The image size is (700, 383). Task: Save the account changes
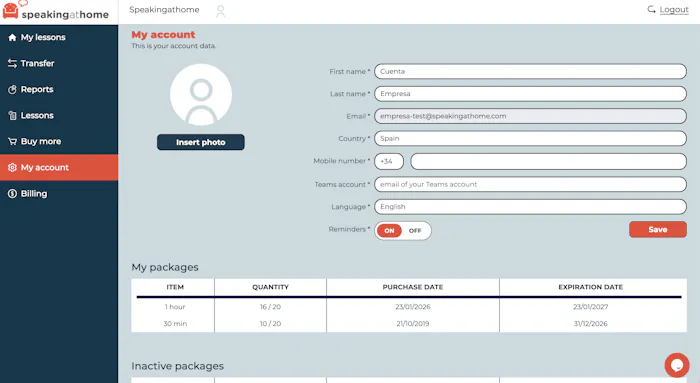point(658,229)
